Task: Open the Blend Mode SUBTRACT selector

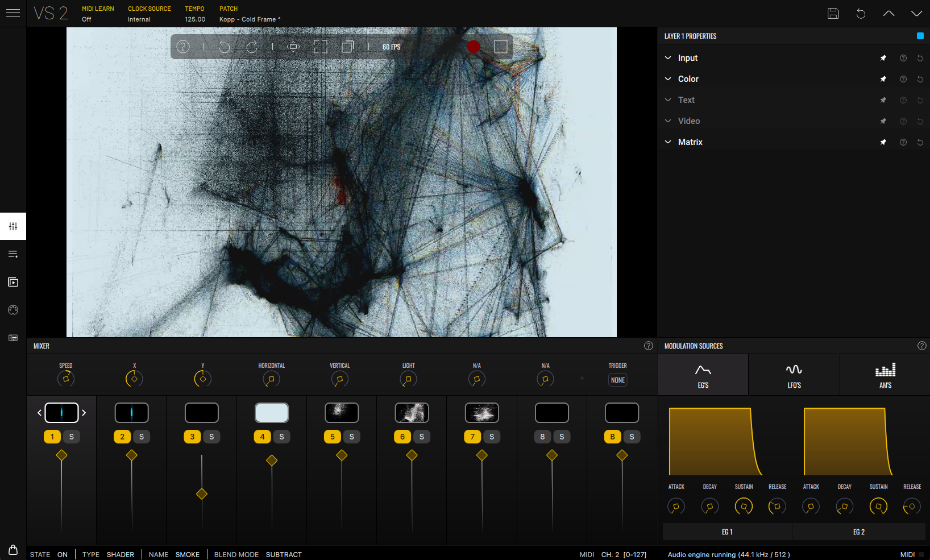Action: (x=284, y=554)
